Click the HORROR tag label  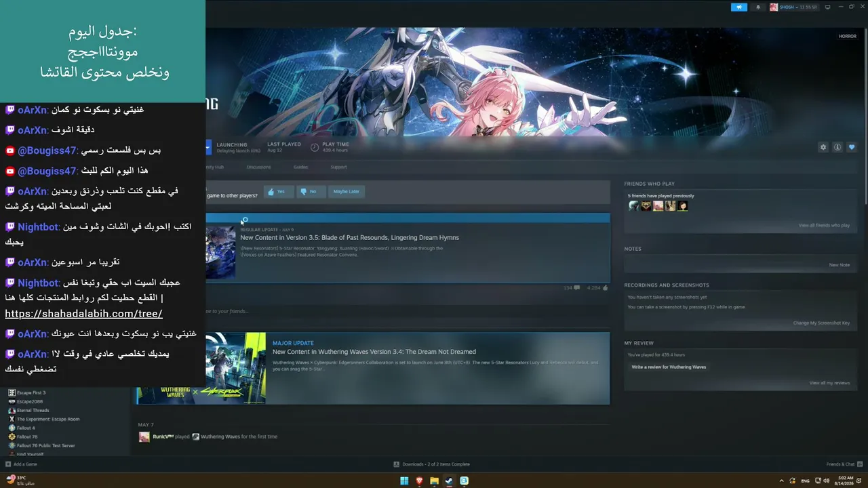coord(848,36)
